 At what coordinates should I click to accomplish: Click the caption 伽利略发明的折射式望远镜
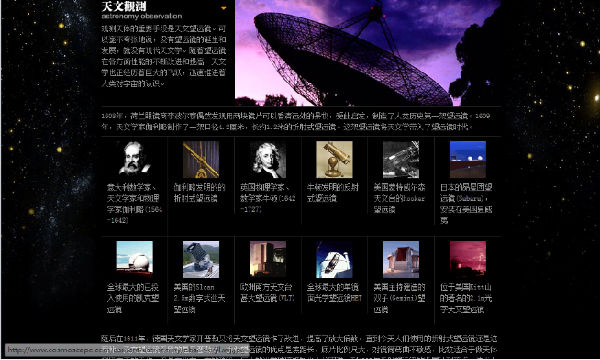(x=199, y=193)
